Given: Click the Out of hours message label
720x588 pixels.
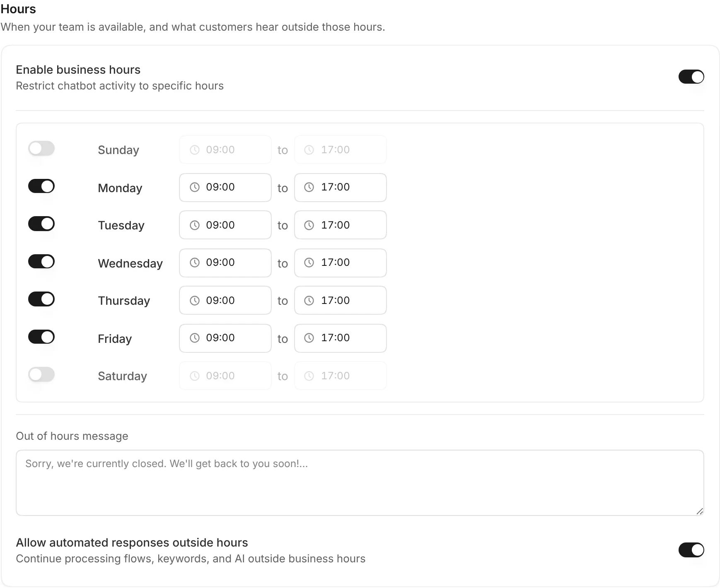Looking at the screenshot, I should [72, 436].
